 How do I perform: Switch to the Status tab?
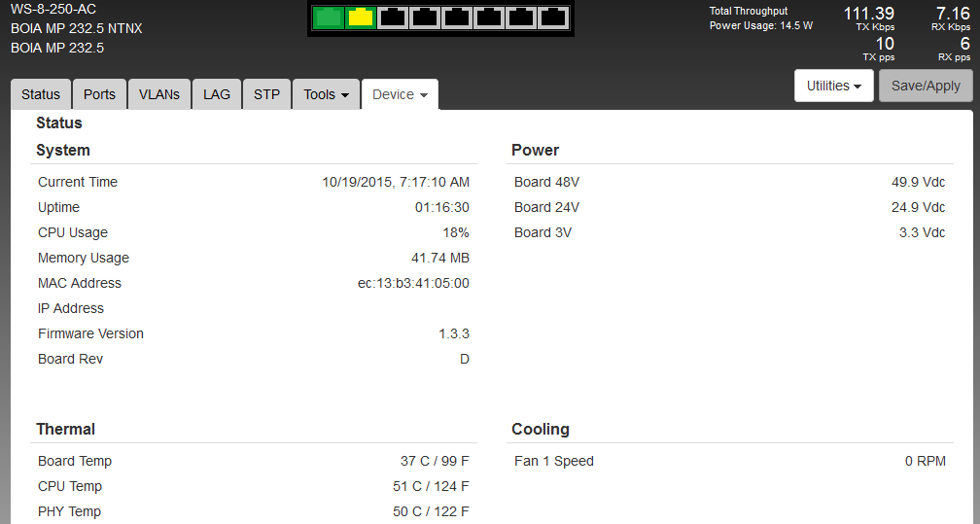(x=41, y=94)
